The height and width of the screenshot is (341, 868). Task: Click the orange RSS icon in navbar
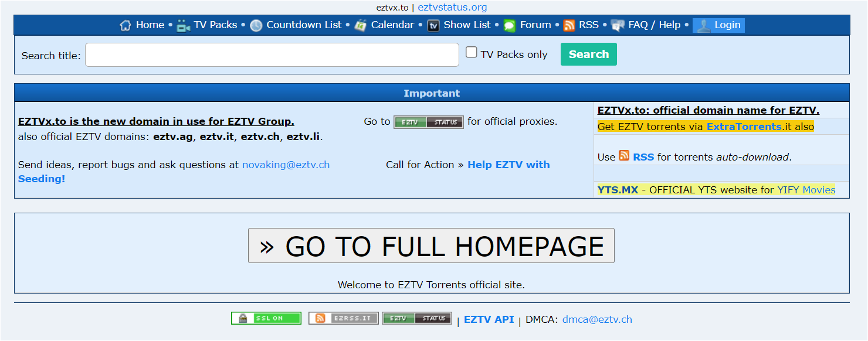pyautogui.click(x=569, y=25)
